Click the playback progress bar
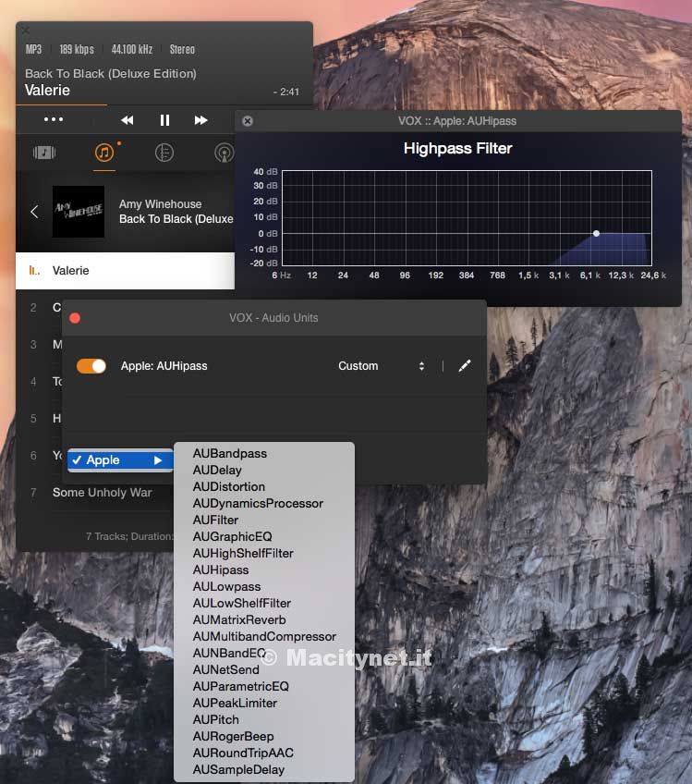The height and width of the screenshot is (784, 692). (164, 105)
